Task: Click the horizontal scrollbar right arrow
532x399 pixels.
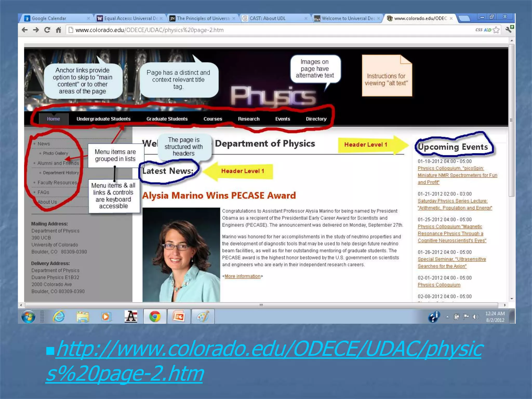Action: (505, 305)
